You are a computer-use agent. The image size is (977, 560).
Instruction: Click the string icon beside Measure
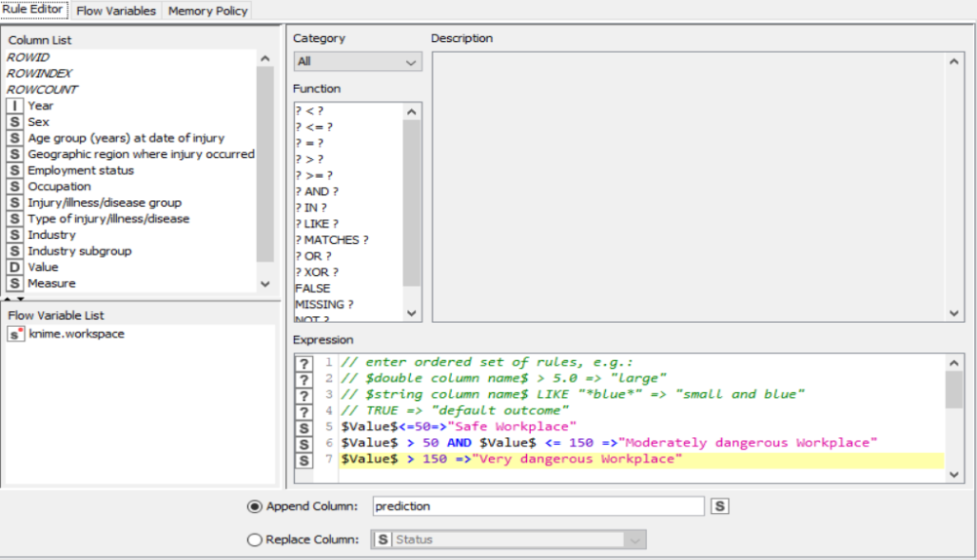[x=15, y=284]
